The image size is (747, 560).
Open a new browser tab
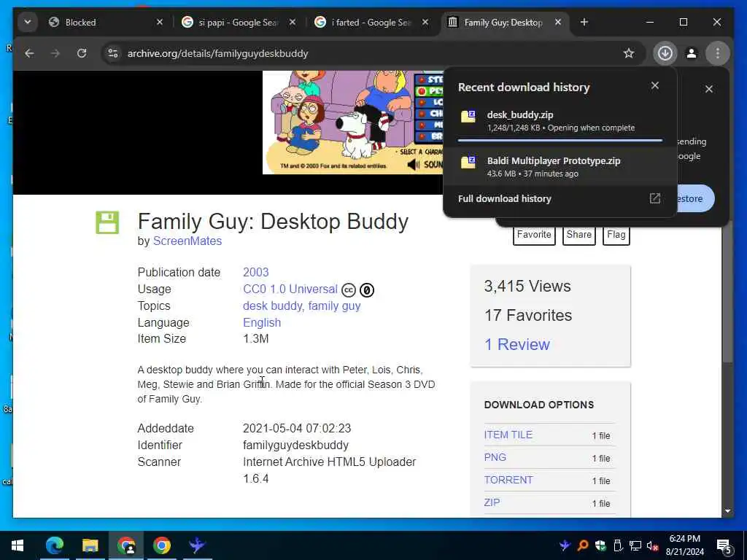coord(584,22)
